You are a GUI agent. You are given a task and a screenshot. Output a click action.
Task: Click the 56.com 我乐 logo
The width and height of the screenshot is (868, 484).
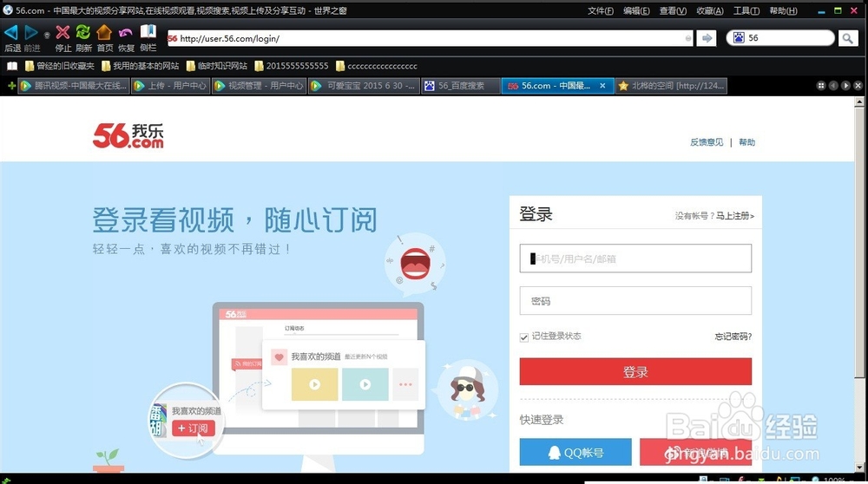(x=128, y=135)
